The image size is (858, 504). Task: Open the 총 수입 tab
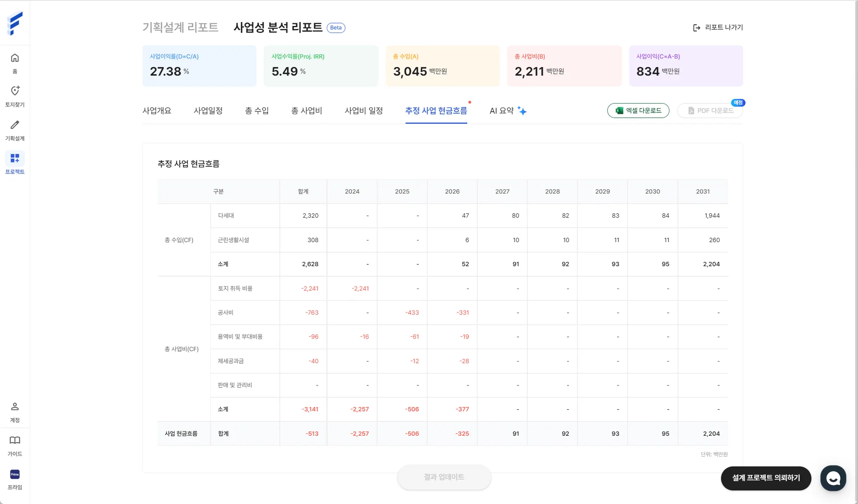coord(256,111)
